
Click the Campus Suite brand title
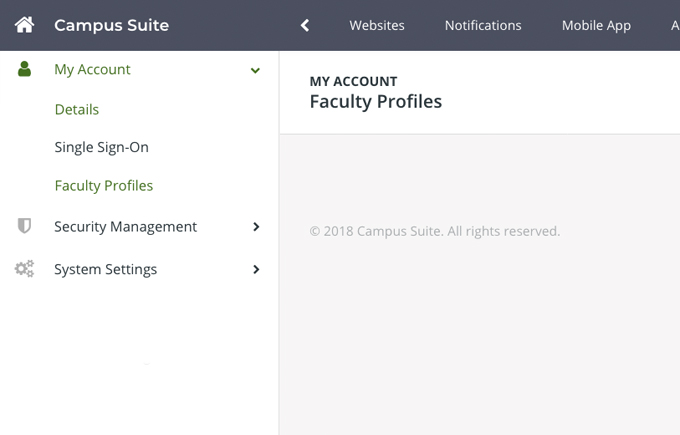[x=111, y=25]
